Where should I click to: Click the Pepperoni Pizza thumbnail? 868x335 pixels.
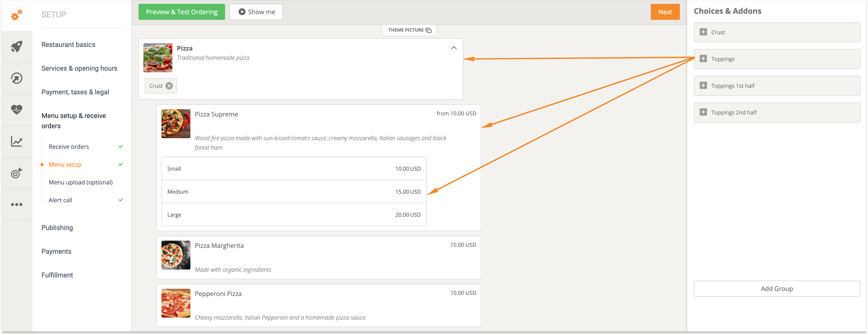(175, 303)
